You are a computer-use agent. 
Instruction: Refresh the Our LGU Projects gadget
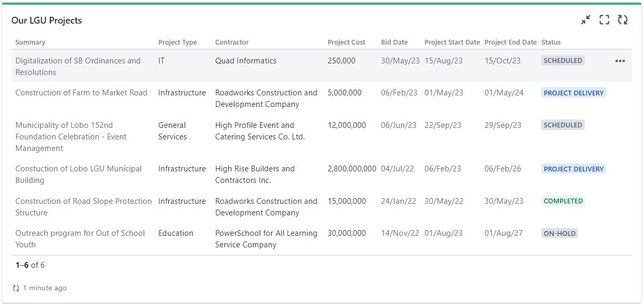622,20
